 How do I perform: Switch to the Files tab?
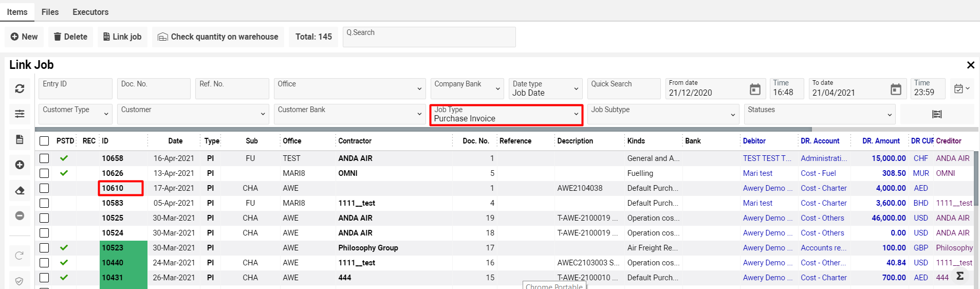pyautogui.click(x=50, y=12)
